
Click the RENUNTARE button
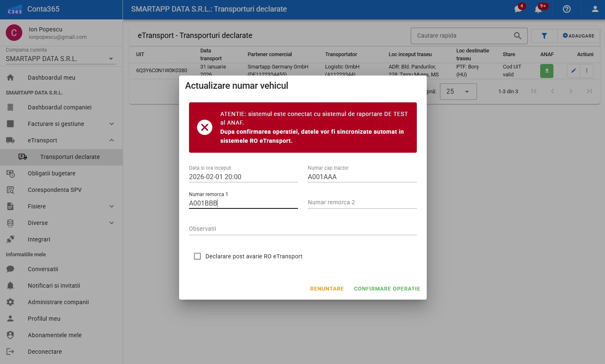point(327,289)
